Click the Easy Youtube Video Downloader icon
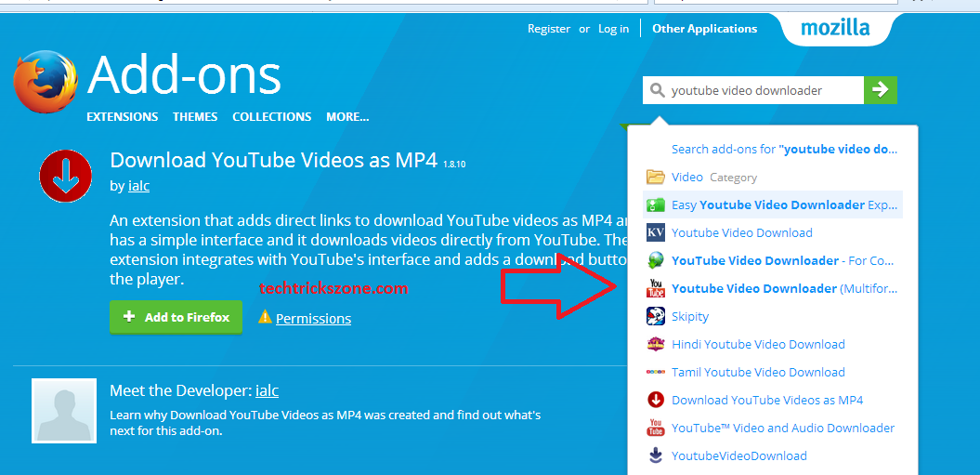 (655, 205)
